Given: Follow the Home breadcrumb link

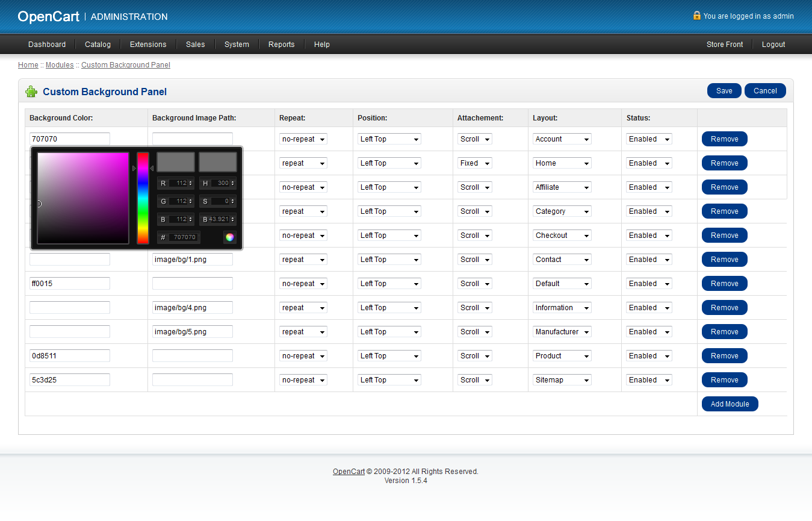Looking at the screenshot, I should point(28,65).
